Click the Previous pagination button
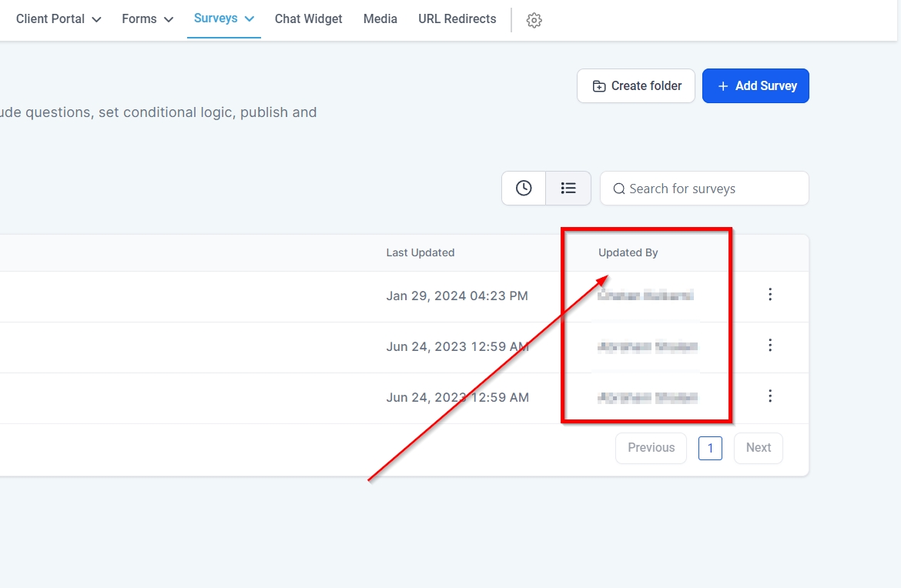Screen dimensions: 901x588 coord(651,448)
